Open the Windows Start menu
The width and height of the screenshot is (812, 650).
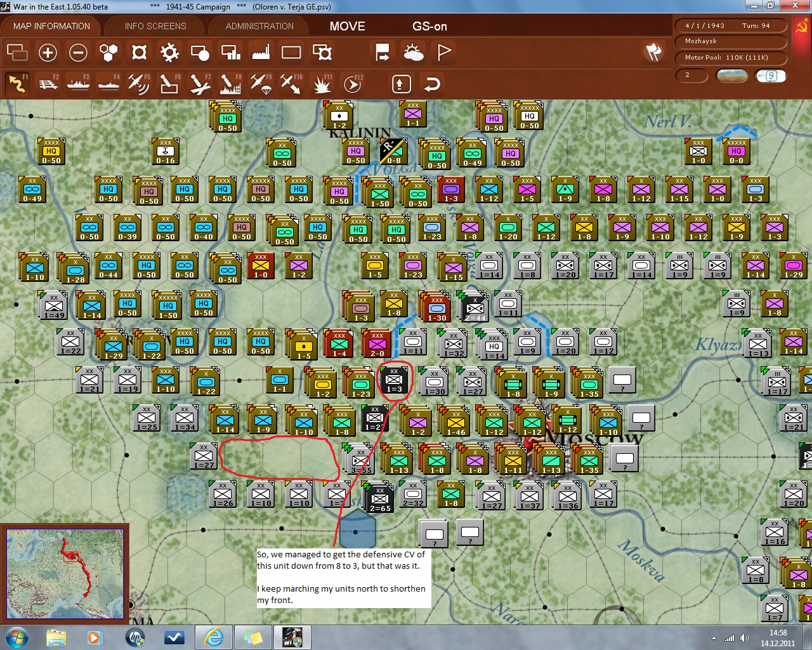tap(16, 637)
